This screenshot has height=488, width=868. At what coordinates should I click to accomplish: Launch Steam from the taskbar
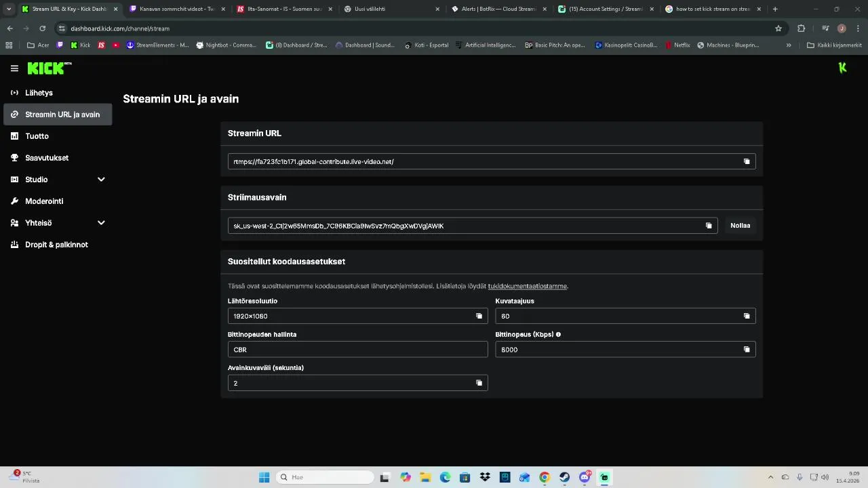[564, 477]
